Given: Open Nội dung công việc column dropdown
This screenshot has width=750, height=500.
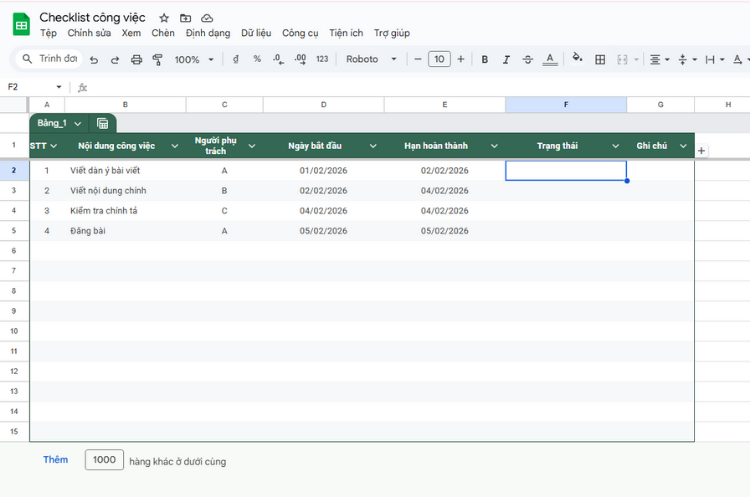Looking at the screenshot, I should (x=175, y=146).
